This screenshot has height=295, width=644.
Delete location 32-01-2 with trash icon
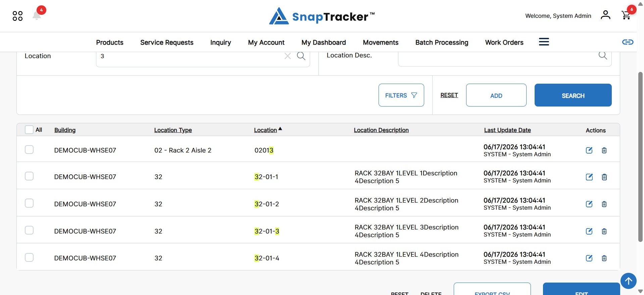click(x=604, y=204)
